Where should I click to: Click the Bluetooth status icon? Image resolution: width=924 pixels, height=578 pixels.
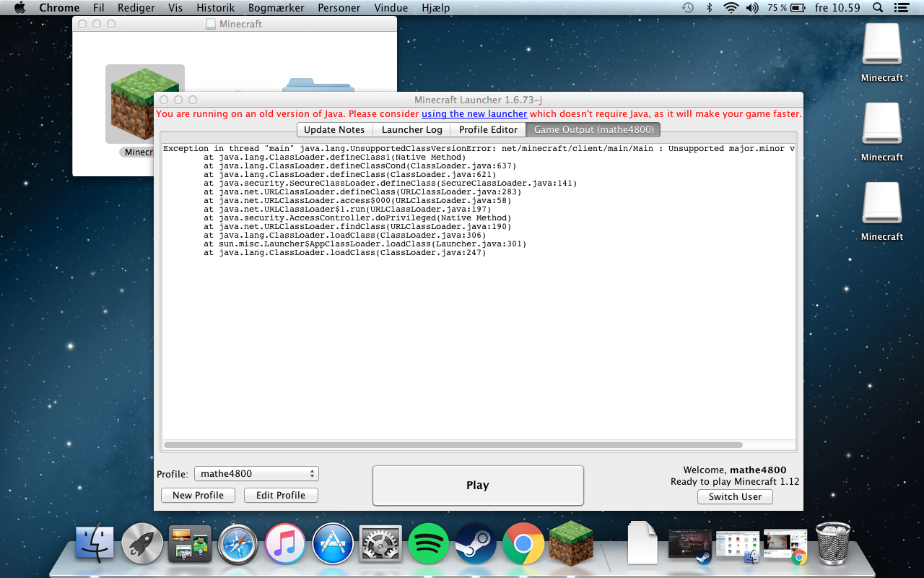click(x=709, y=8)
